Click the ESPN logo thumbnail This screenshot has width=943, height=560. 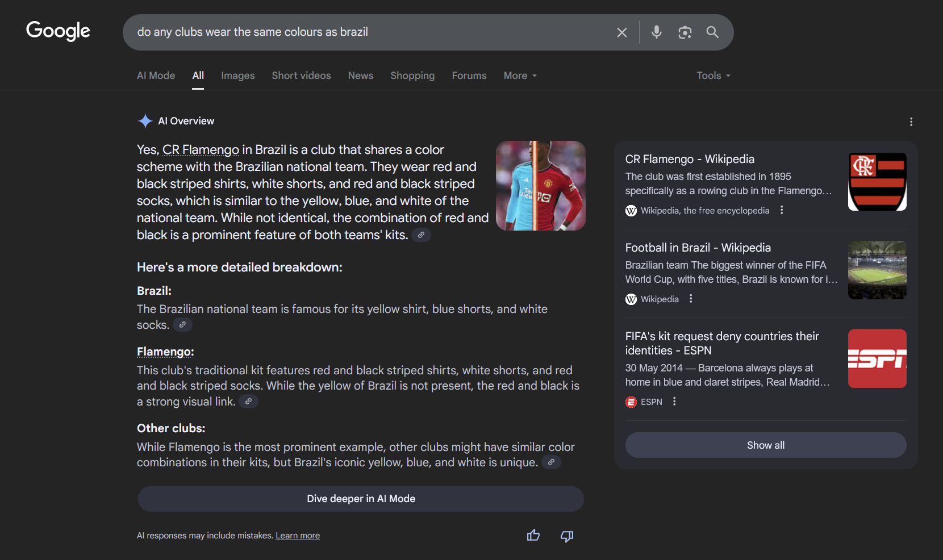point(877,359)
